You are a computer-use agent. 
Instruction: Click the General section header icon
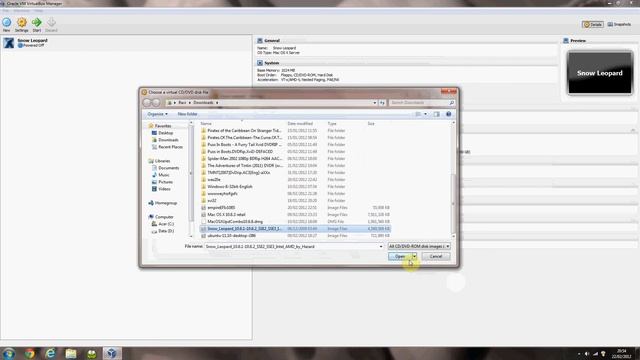[260, 40]
